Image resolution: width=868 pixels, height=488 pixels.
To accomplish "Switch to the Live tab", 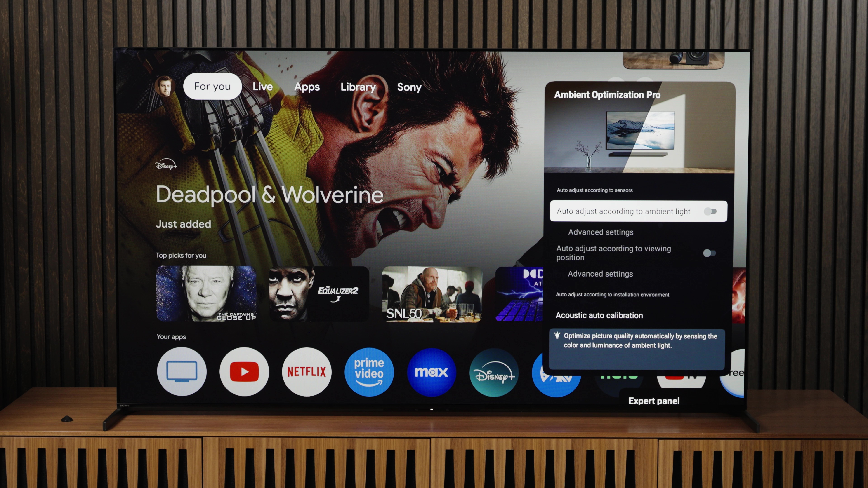I will pyautogui.click(x=263, y=86).
